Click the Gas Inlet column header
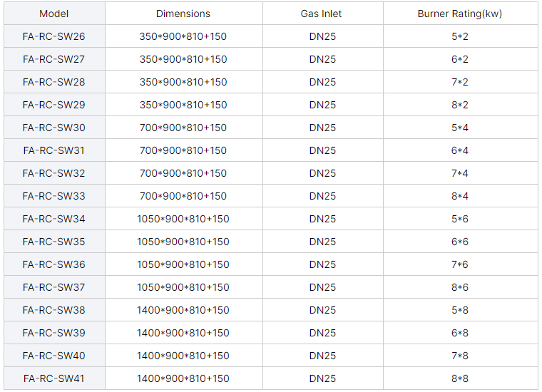The image size is (542, 392). pos(322,14)
